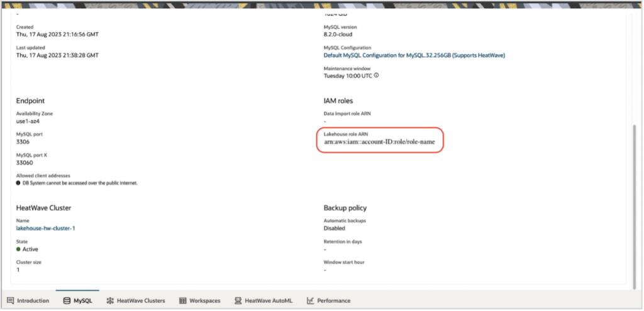Screen dimensions: 644x311
Task: Switch to the MySQL tab
Action: (77, 301)
